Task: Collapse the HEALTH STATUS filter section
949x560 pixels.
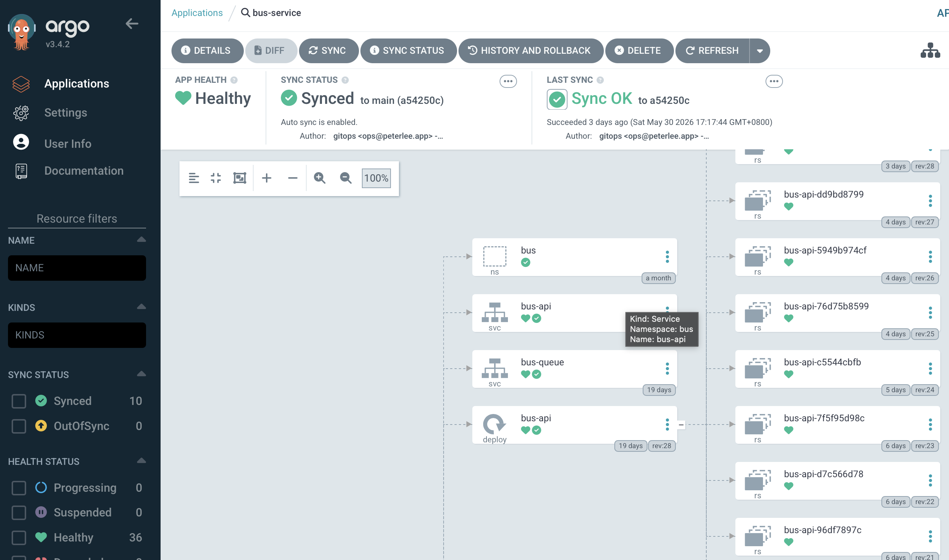Action: tap(141, 461)
